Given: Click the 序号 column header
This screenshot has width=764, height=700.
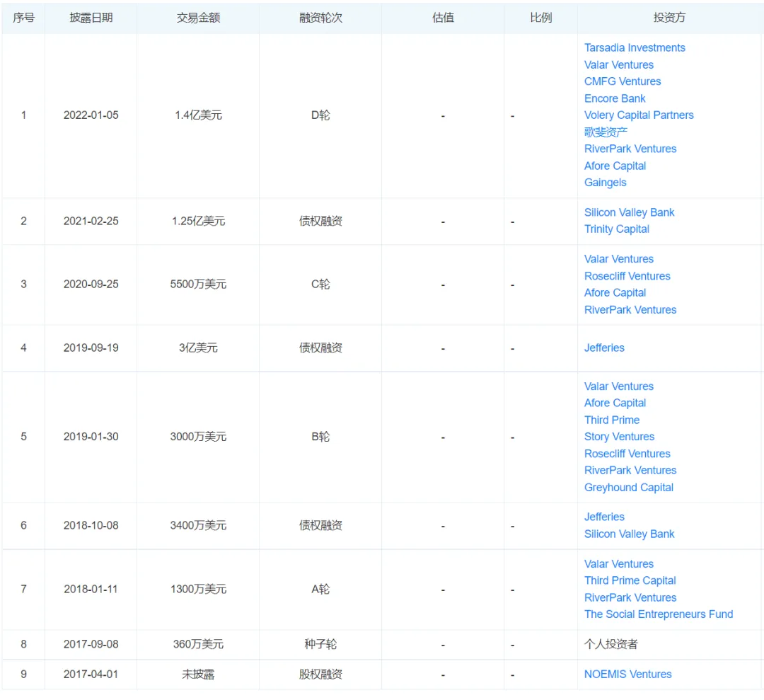Looking at the screenshot, I should click(x=23, y=18).
